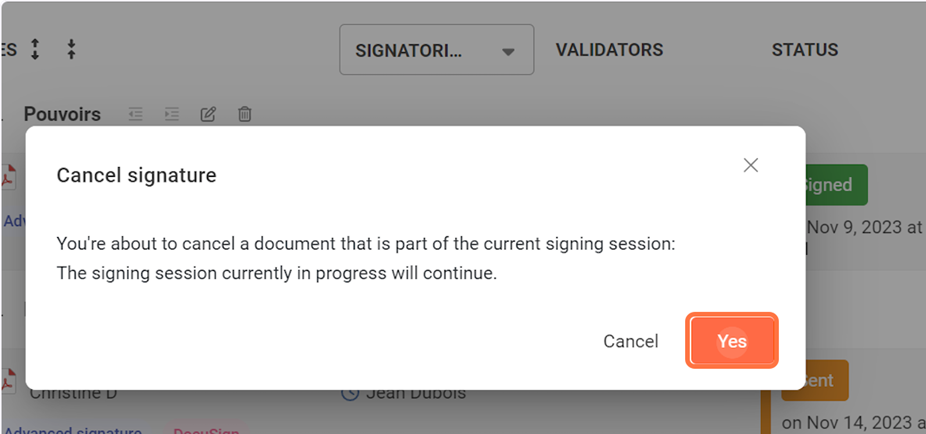Click the Advanced signature link at bottom
926x434 pixels.
point(71,429)
